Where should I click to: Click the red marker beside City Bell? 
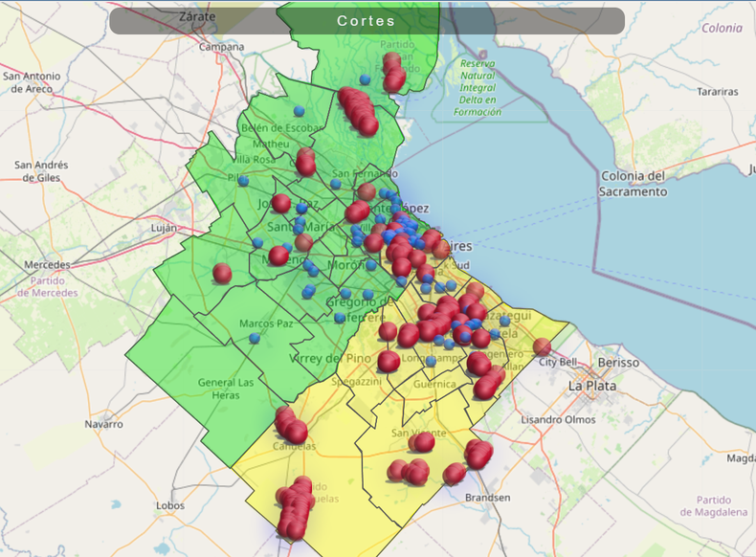[x=542, y=346]
